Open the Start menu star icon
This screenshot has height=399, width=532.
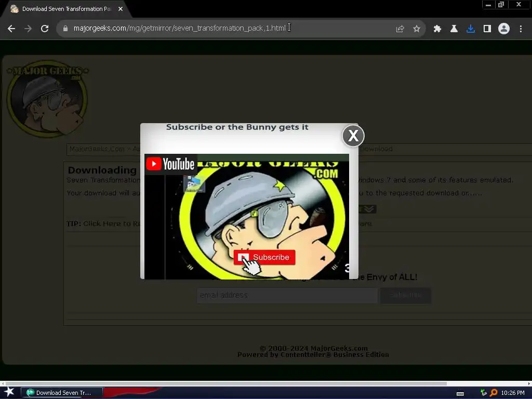pyautogui.click(x=9, y=392)
